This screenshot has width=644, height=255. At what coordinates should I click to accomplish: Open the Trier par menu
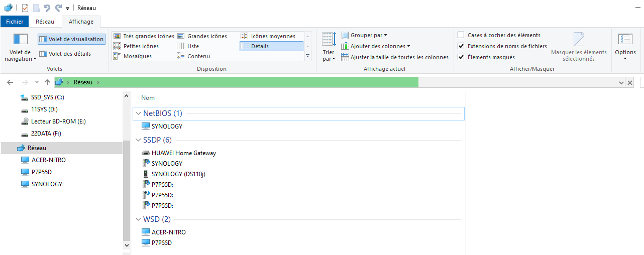(x=329, y=47)
